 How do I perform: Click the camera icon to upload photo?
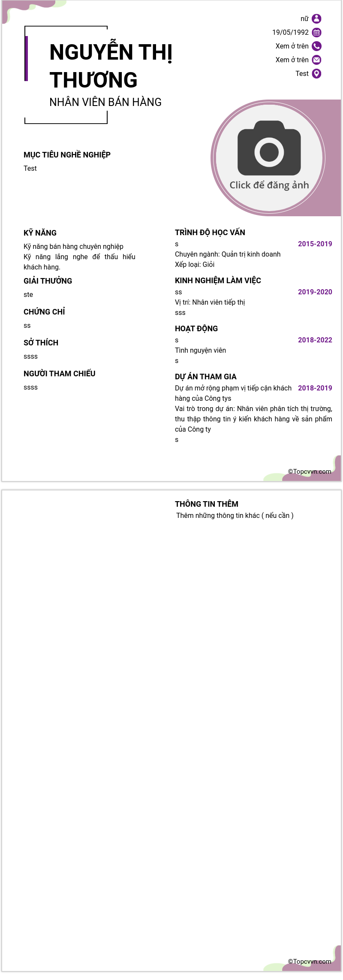click(x=269, y=148)
